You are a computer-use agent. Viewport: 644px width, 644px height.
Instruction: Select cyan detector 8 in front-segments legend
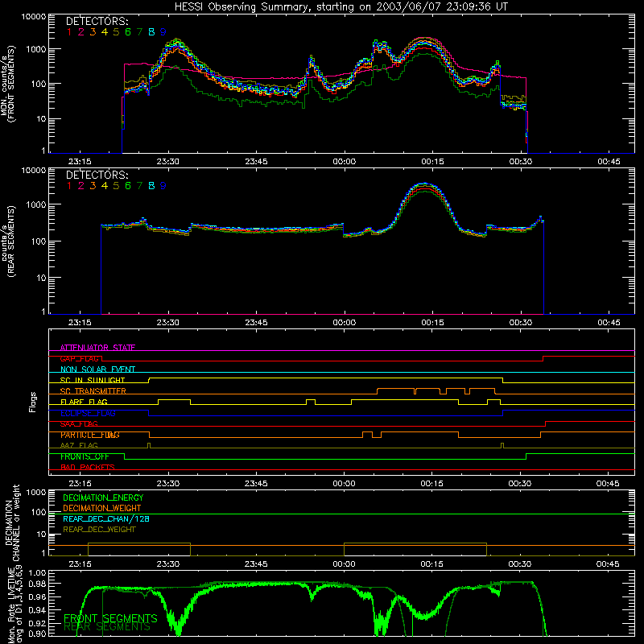click(x=151, y=32)
